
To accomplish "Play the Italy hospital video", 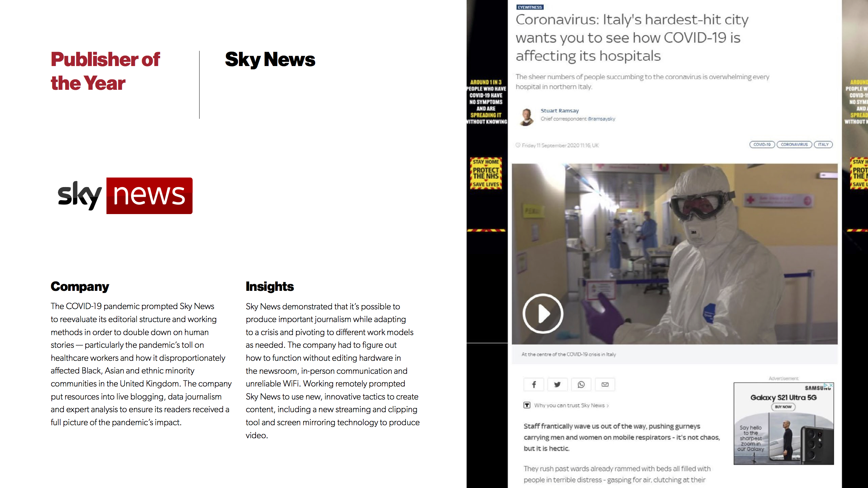I will coord(543,314).
